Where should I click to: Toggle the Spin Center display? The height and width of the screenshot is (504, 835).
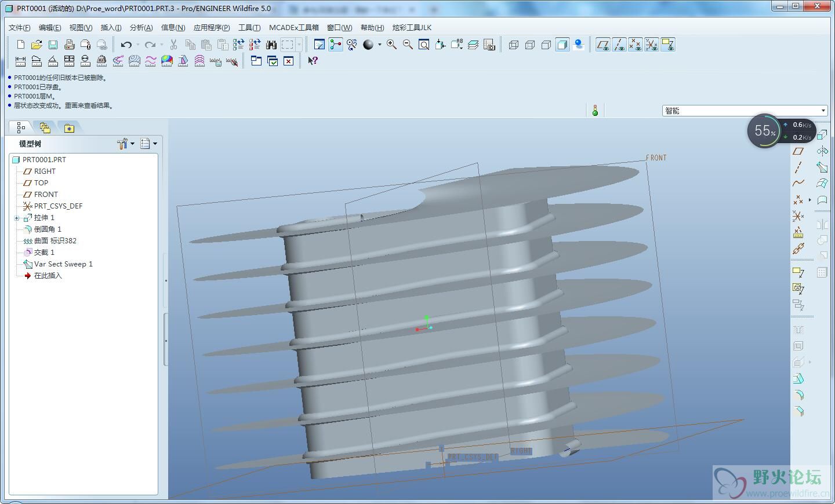click(x=336, y=45)
